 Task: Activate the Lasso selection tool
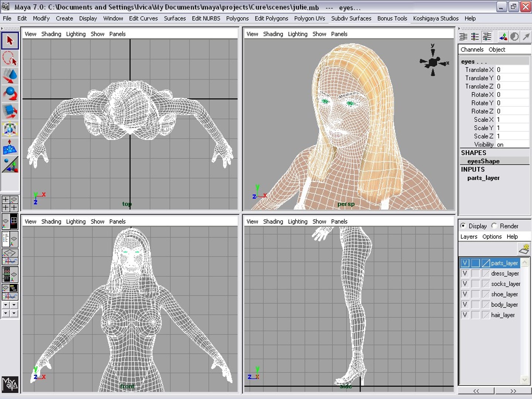[10, 58]
